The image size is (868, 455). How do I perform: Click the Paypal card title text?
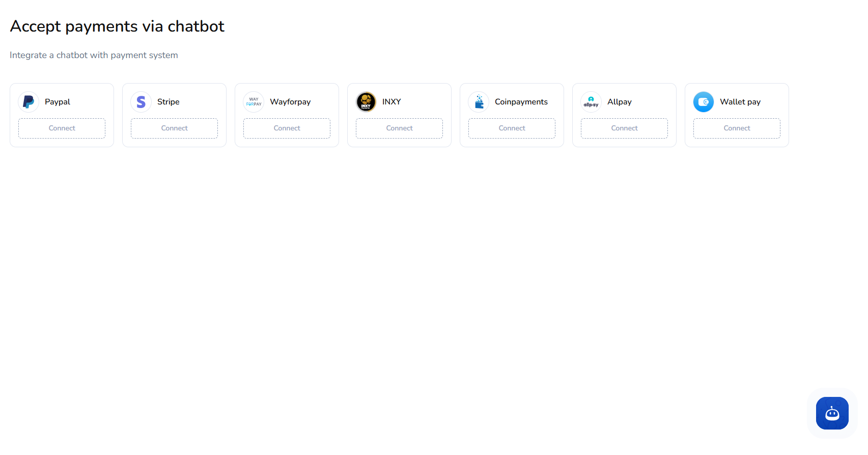58,102
